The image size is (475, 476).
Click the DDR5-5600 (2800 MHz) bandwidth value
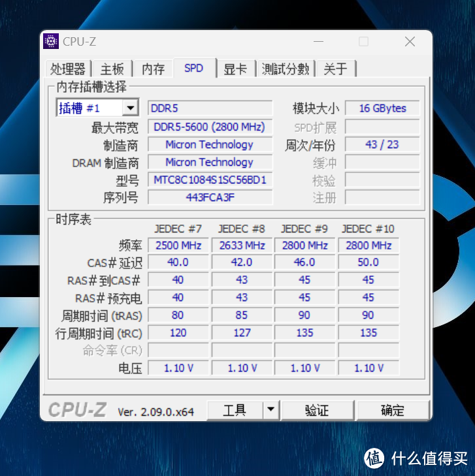coord(210,127)
